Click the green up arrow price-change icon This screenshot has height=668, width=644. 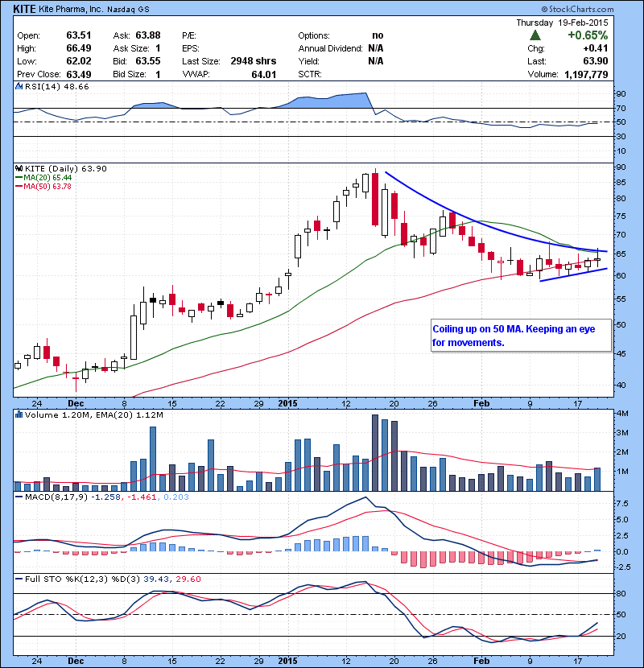pyautogui.click(x=535, y=35)
